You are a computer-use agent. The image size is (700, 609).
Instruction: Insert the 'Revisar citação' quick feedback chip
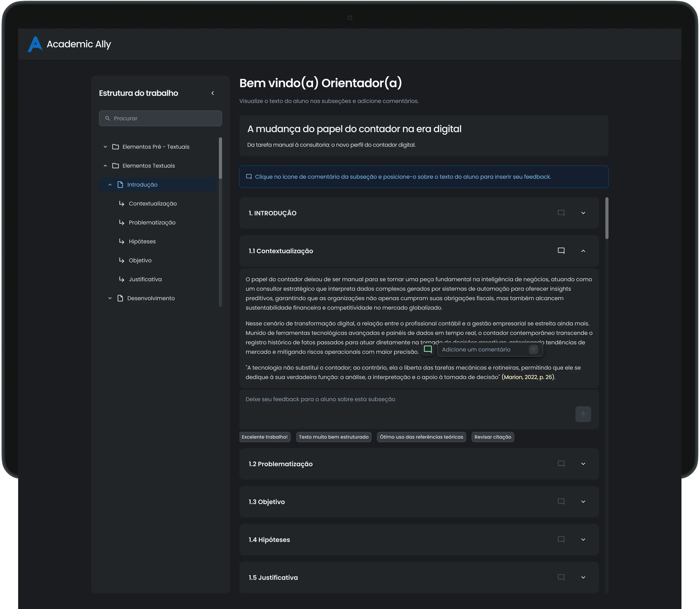coord(493,437)
